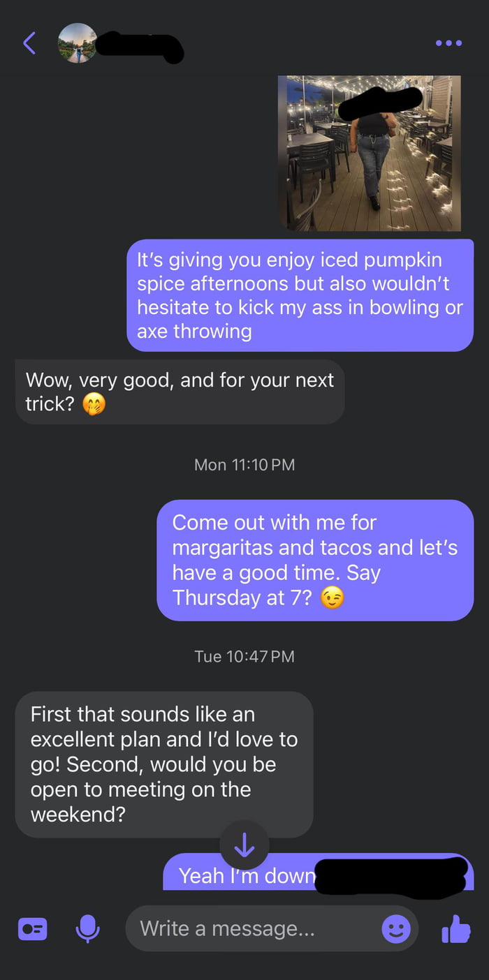Open the emoji picker smiley icon
The height and width of the screenshot is (980, 489).
tap(396, 929)
